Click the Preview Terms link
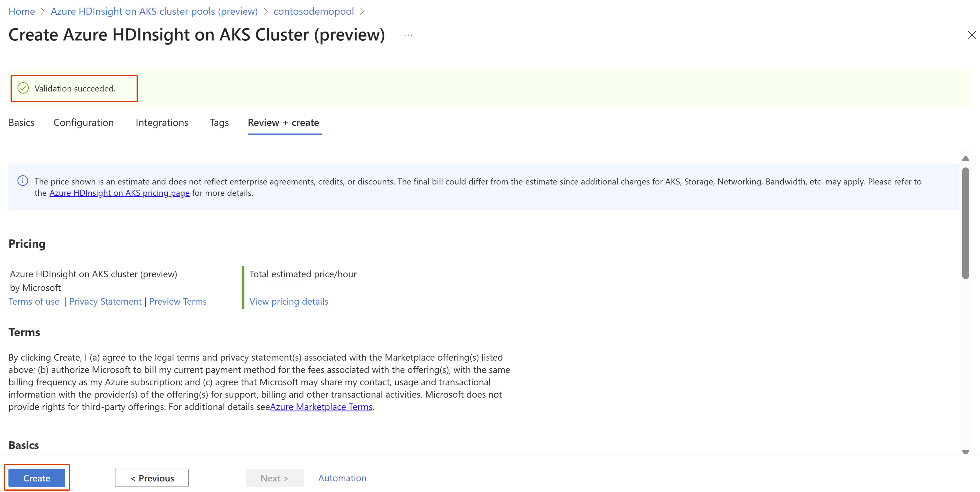980x492 pixels. pyautogui.click(x=178, y=301)
